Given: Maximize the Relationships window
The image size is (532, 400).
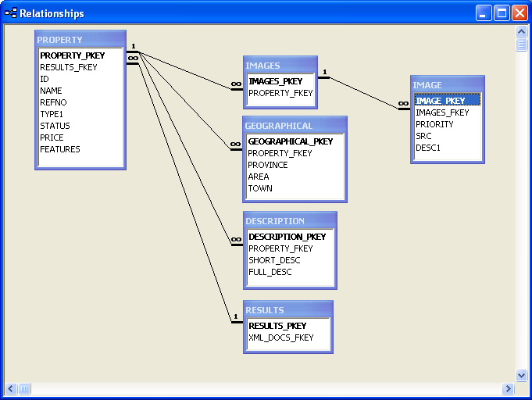Looking at the screenshot, I should pyautogui.click(x=502, y=13).
